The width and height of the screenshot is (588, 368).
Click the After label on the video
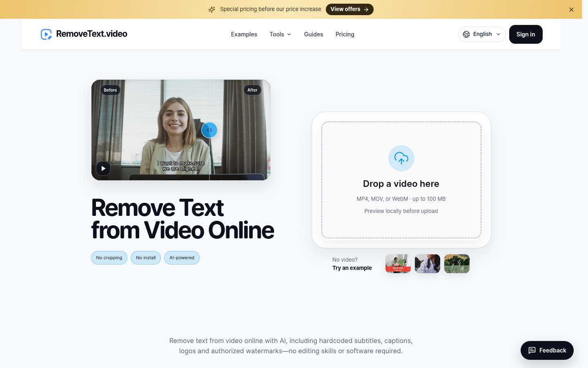[x=252, y=90]
